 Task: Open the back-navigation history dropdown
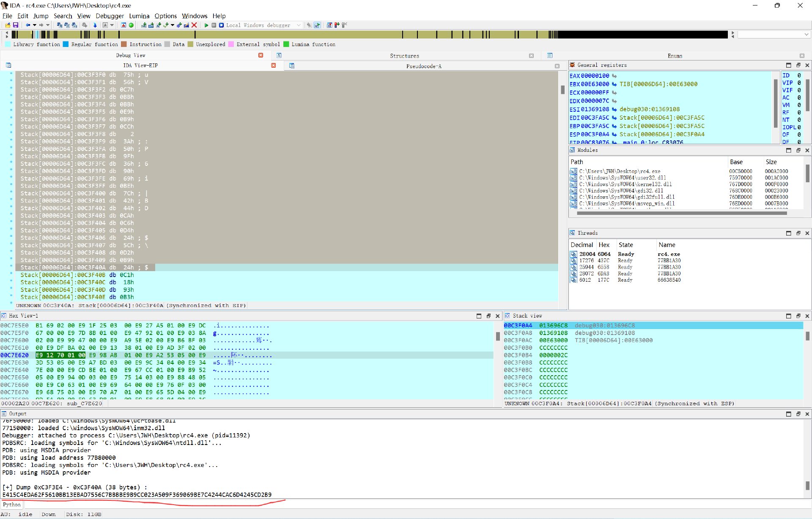[34, 25]
